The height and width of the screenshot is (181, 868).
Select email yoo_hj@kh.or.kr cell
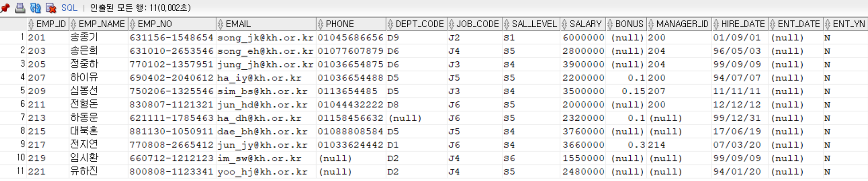266,172
